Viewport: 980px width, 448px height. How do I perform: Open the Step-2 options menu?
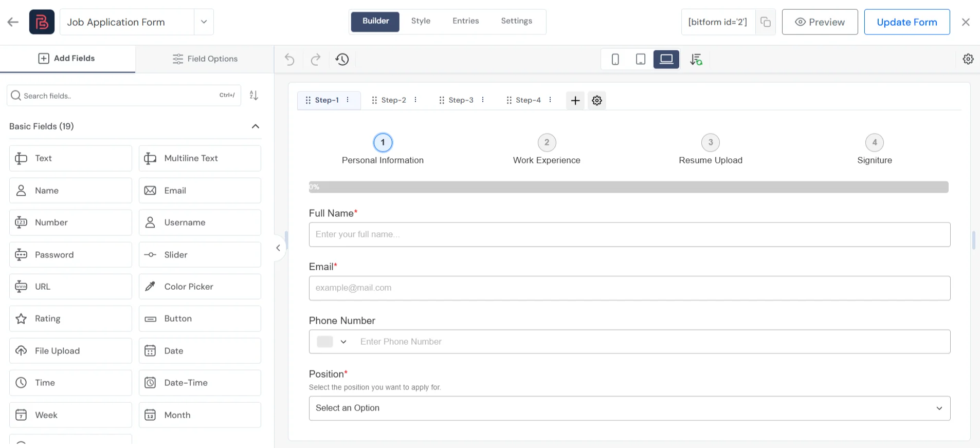415,100
